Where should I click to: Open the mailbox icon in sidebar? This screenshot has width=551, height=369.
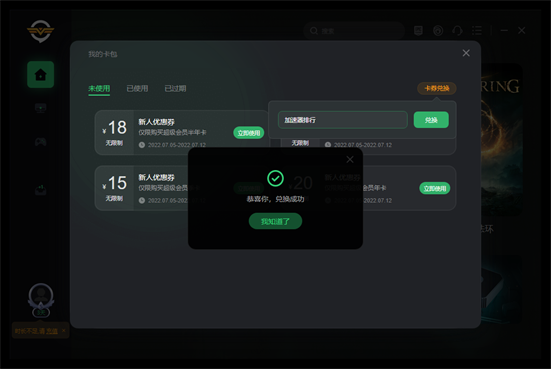40,190
